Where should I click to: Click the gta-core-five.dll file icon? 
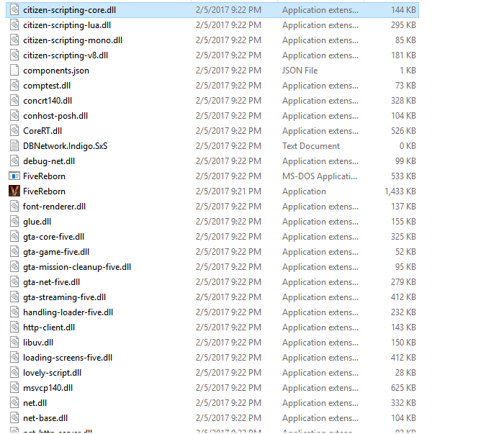click(14, 237)
